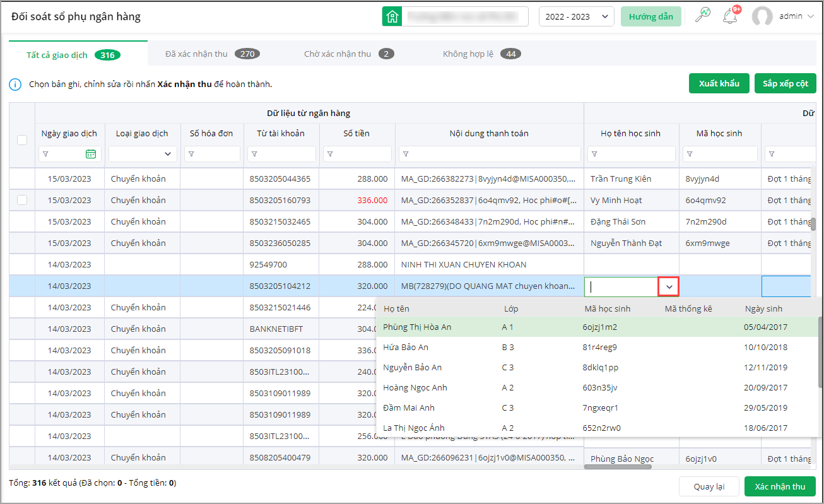Open the notifications bell icon

(731, 16)
